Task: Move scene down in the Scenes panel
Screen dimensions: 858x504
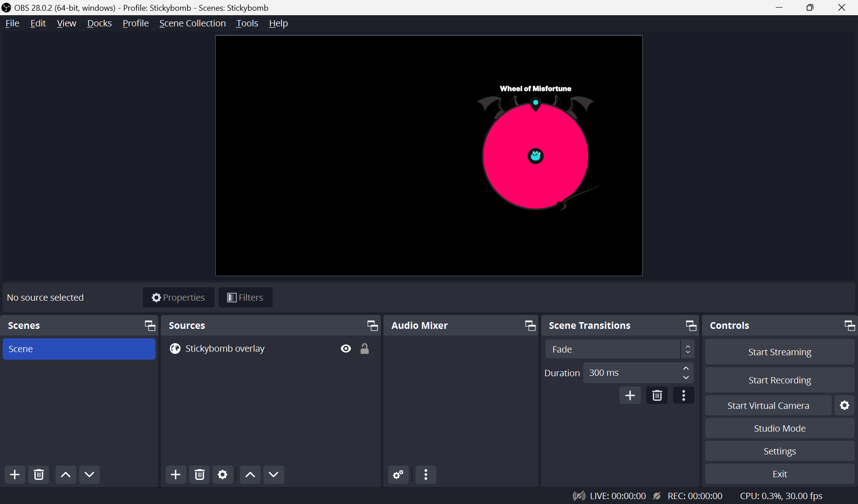Action: click(89, 475)
